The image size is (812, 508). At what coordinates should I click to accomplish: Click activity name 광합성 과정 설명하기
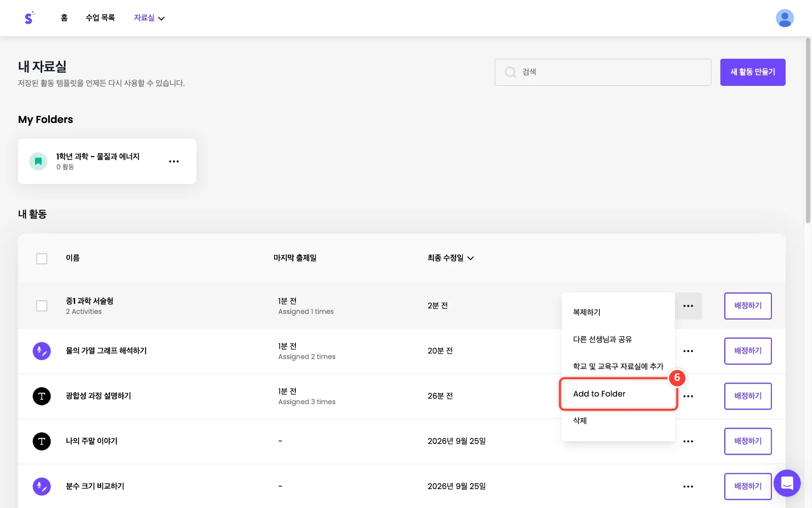[98, 396]
